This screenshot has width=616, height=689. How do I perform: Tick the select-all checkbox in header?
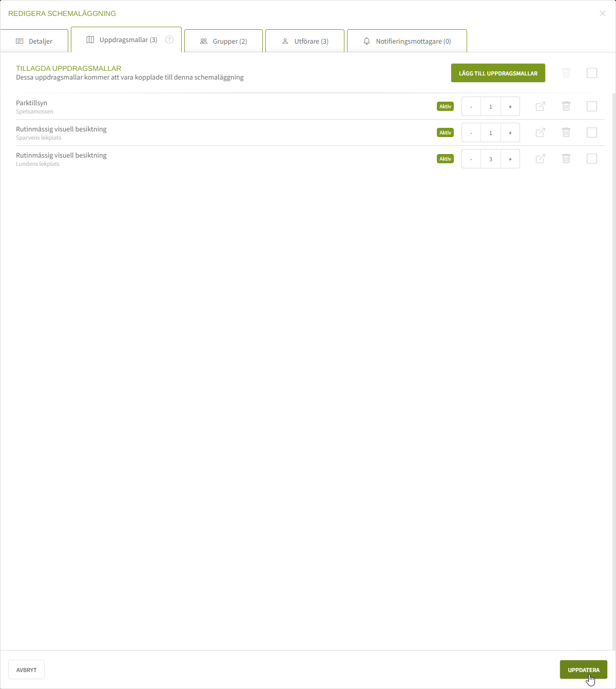coord(592,73)
